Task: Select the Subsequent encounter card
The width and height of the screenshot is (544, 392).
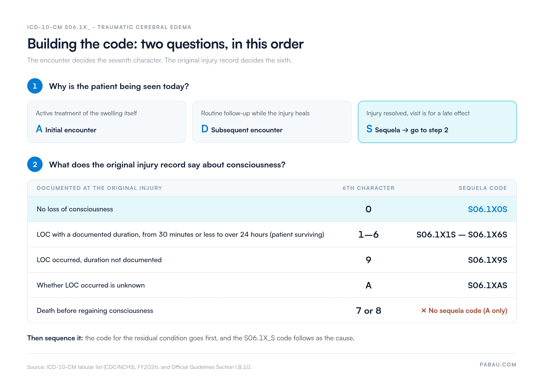Action: click(x=272, y=122)
